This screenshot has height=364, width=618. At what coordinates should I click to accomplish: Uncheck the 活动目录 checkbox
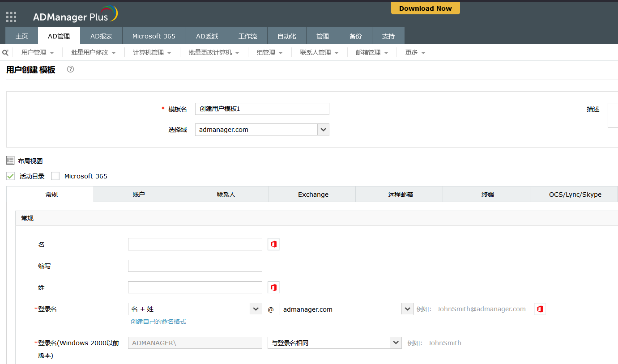coord(11,176)
